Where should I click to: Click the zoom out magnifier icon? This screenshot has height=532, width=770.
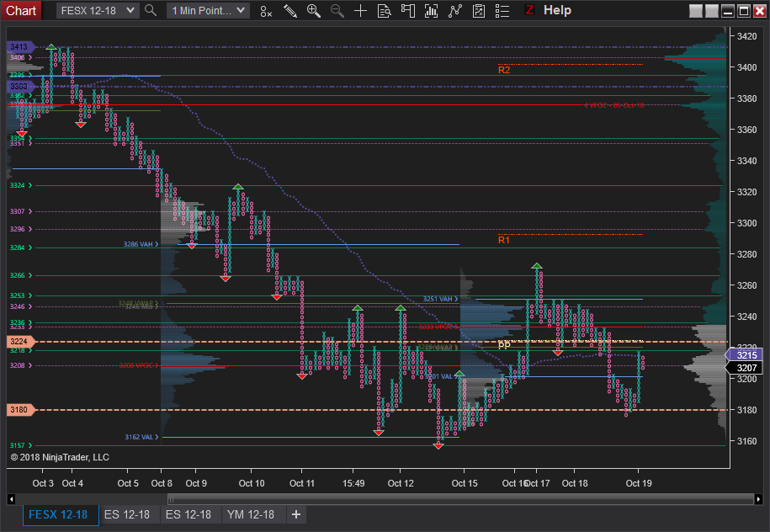337,11
